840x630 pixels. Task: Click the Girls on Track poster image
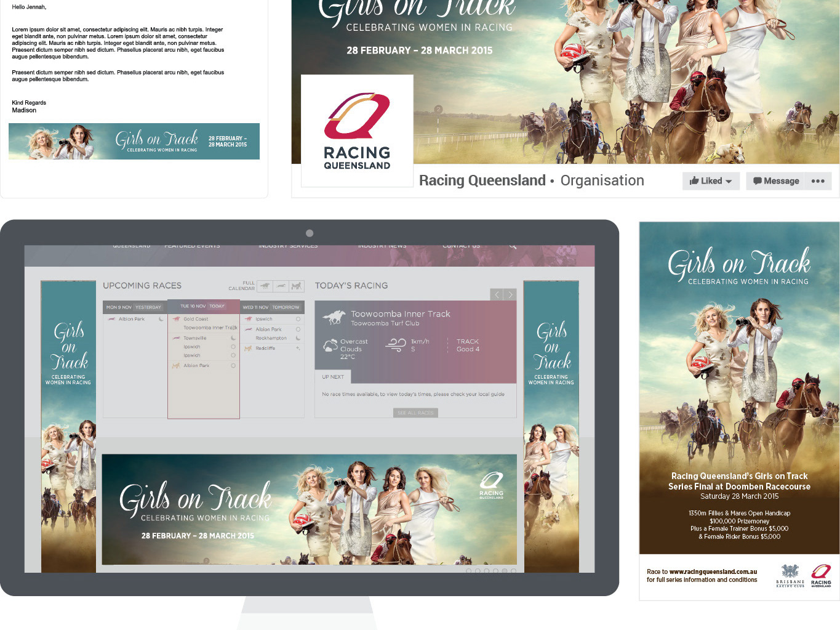point(740,388)
